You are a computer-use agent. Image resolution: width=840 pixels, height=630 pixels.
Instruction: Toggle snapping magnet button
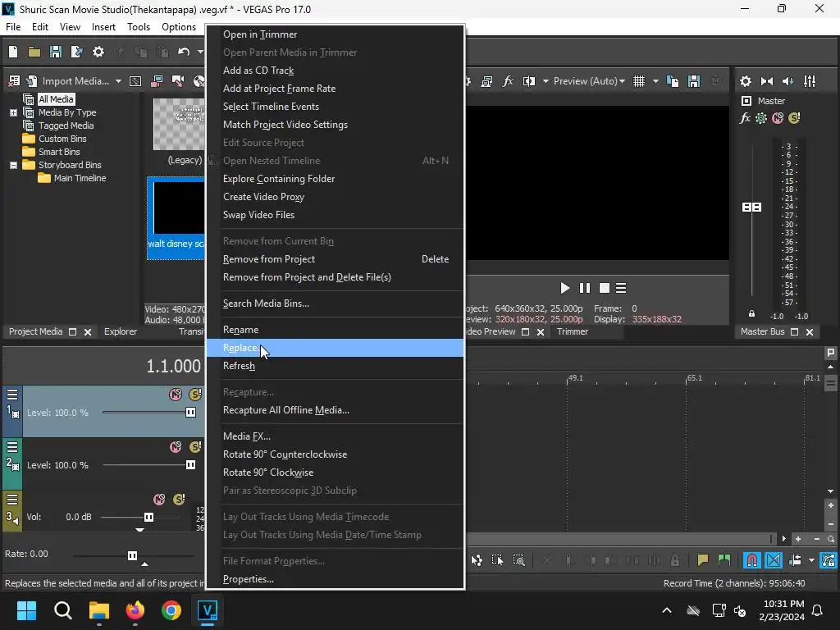[x=752, y=560]
